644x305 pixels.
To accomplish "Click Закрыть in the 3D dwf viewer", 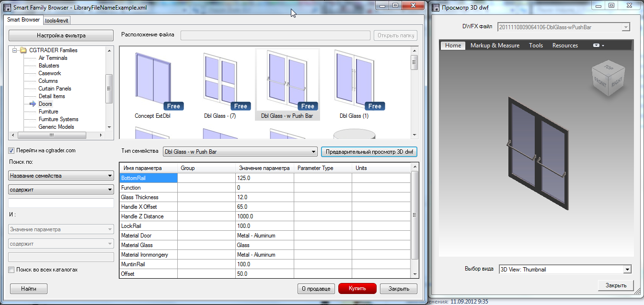I will coord(616,285).
